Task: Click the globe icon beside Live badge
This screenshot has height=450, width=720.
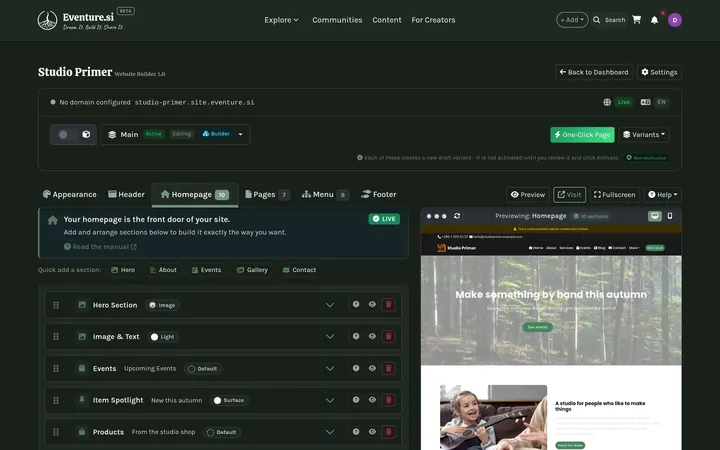Action: [607, 102]
